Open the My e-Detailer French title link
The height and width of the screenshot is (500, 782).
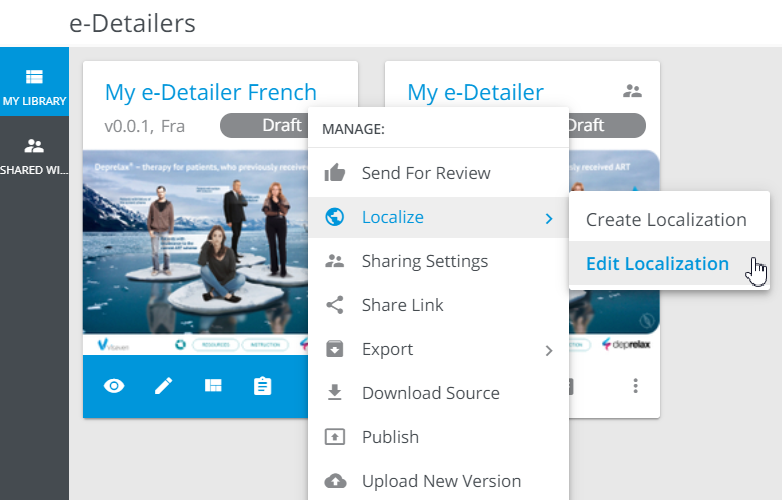pyautogui.click(x=210, y=93)
